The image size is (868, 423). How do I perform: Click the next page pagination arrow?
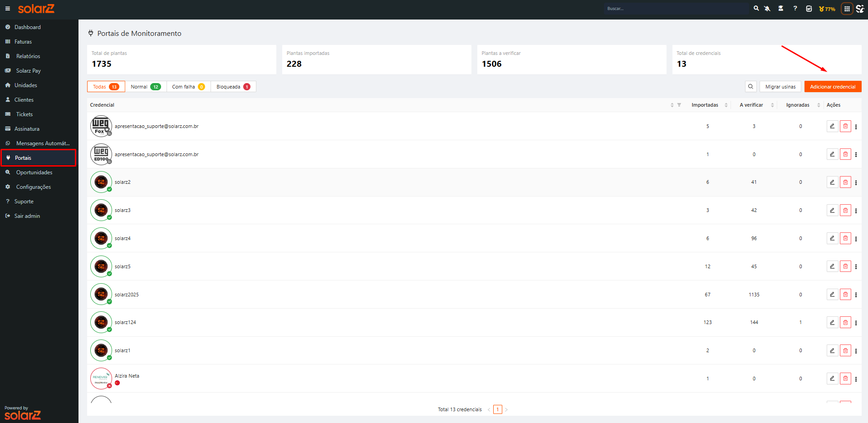coord(506,409)
